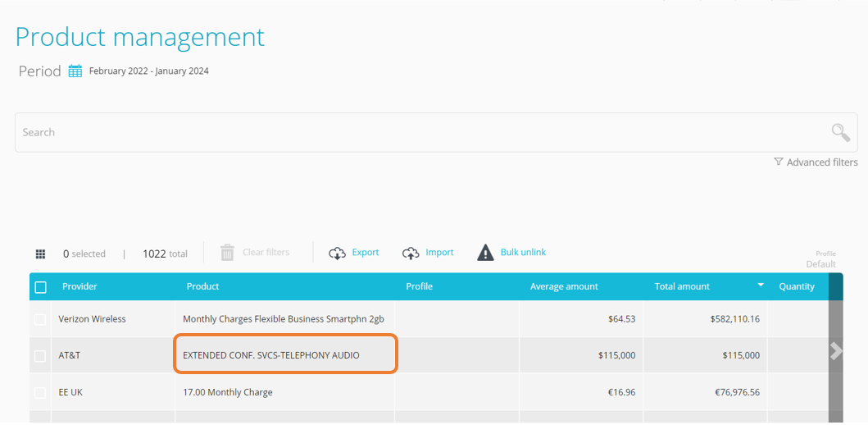Sort by Provider column header

80,286
